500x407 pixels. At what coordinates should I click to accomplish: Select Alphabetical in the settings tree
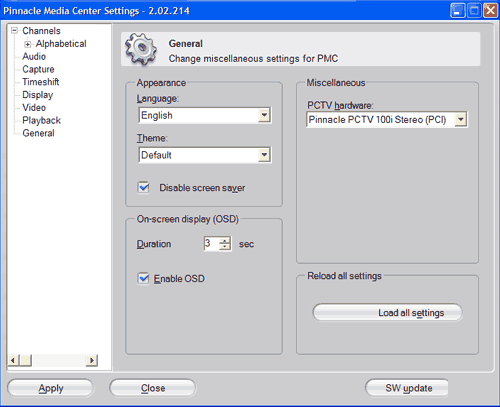[x=61, y=44]
